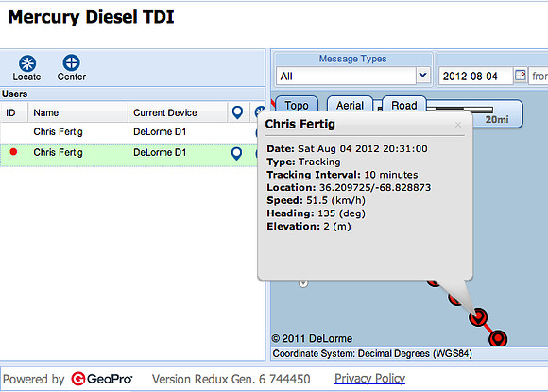Close the Chris Fertig info popup
Viewport: 548px width, 392px height.
point(458,125)
